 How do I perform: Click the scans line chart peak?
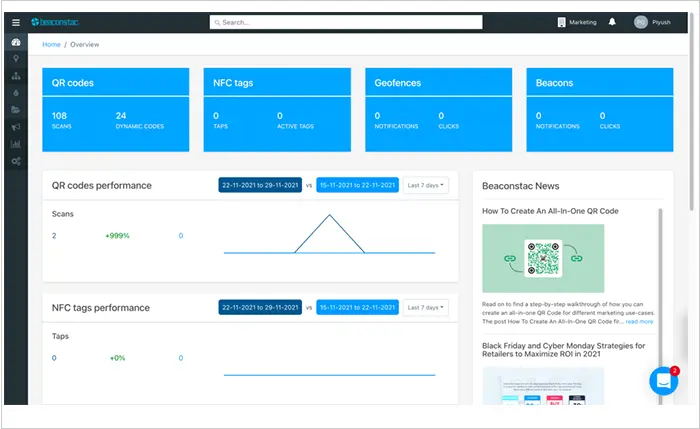[x=329, y=216]
